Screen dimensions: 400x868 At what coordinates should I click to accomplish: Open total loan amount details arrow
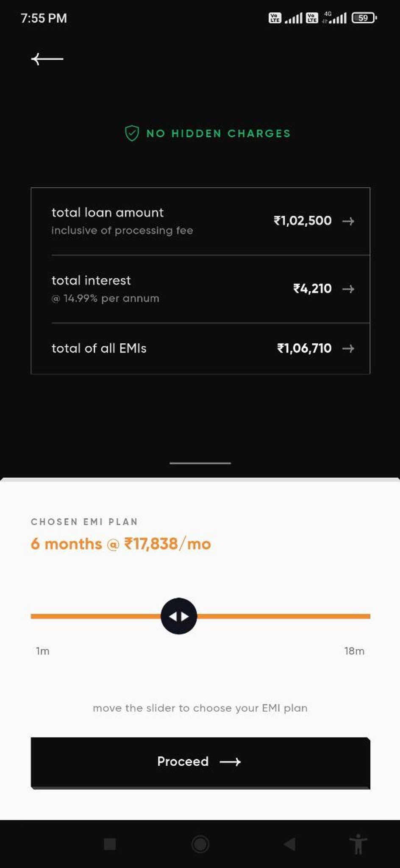348,221
